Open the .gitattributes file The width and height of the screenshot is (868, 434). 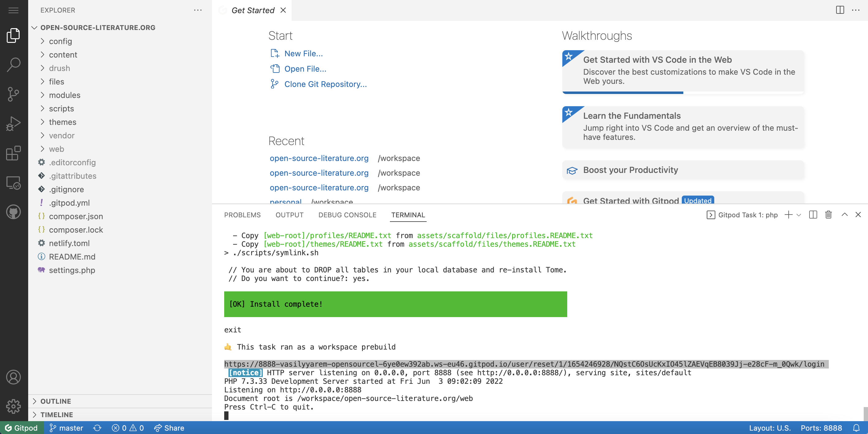click(x=120, y=176)
